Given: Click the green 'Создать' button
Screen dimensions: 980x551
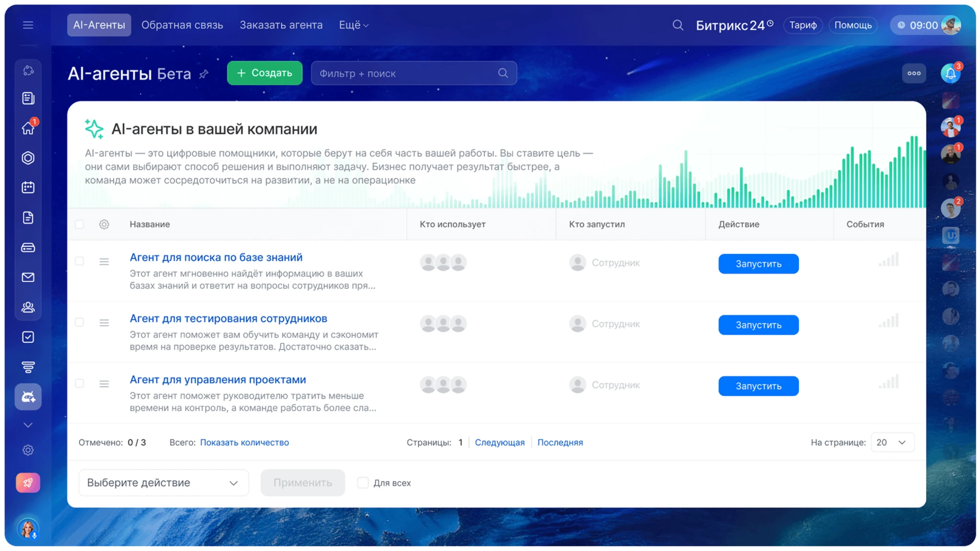Looking at the screenshot, I should pos(265,73).
